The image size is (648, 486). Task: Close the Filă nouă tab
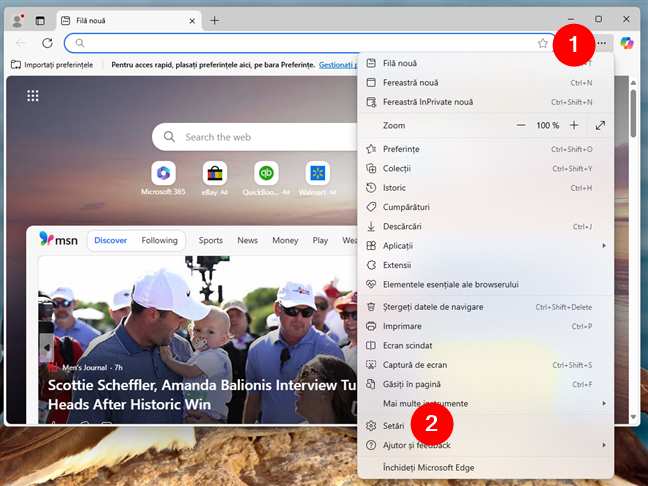(192, 21)
